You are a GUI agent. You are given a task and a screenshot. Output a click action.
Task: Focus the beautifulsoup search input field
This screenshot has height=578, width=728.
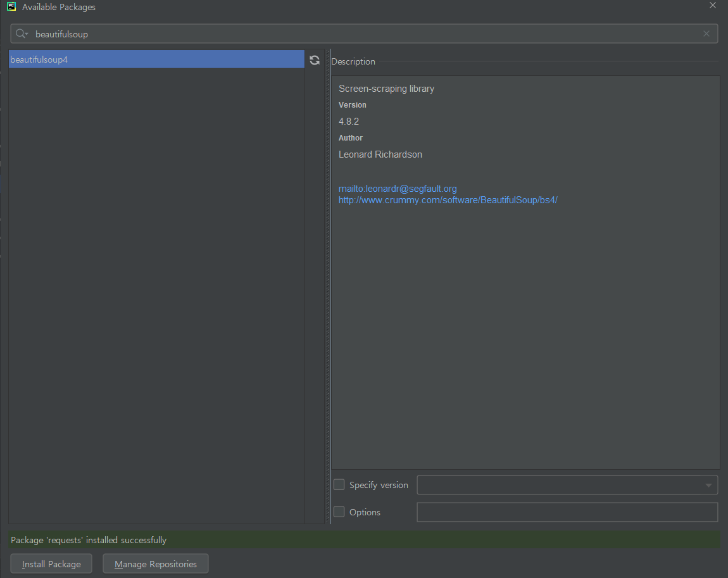click(x=364, y=34)
